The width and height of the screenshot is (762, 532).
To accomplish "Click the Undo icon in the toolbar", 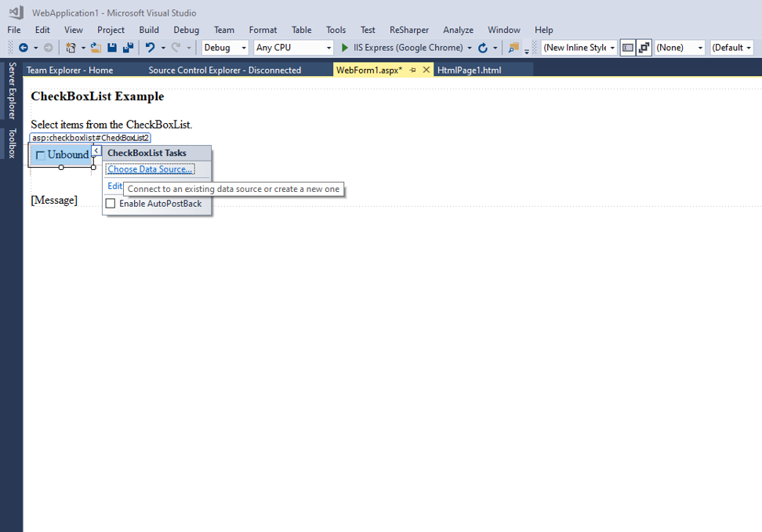I will 151,47.
